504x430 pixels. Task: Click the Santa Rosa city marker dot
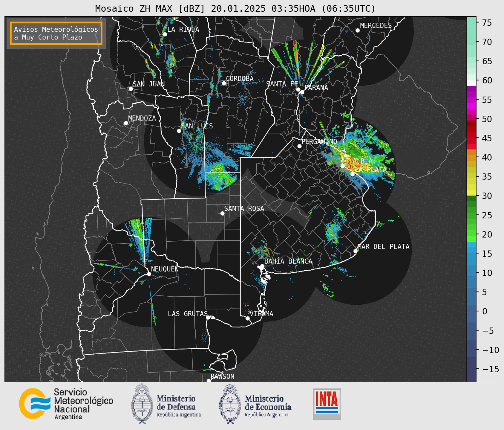(222, 214)
